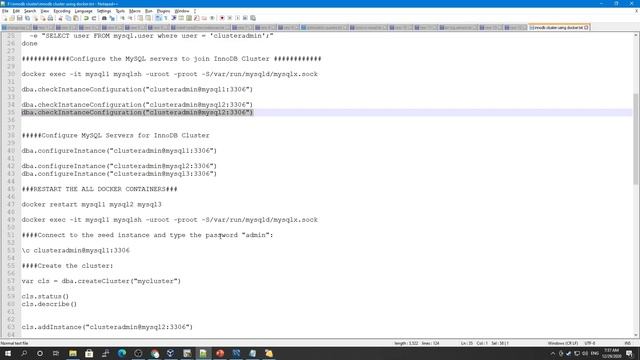Save the current recorded macro icon
The image size is (640, 360).
pos(253,18)
